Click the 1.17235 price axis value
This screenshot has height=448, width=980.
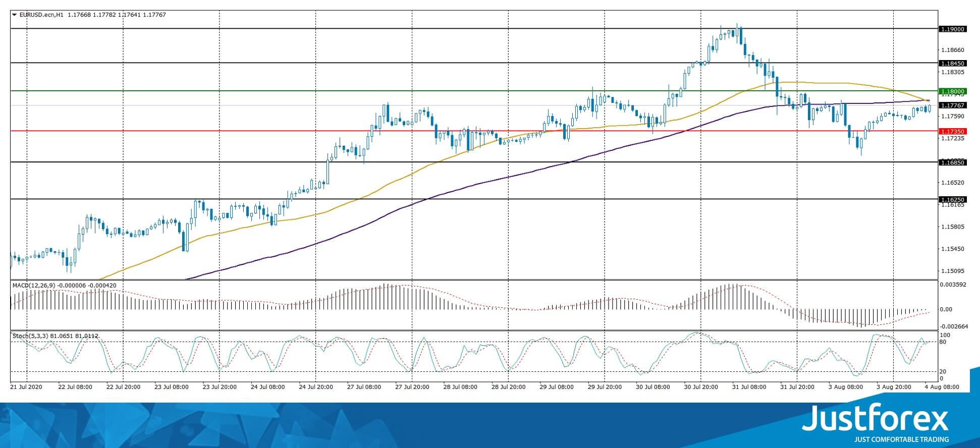tap(952, 138)
